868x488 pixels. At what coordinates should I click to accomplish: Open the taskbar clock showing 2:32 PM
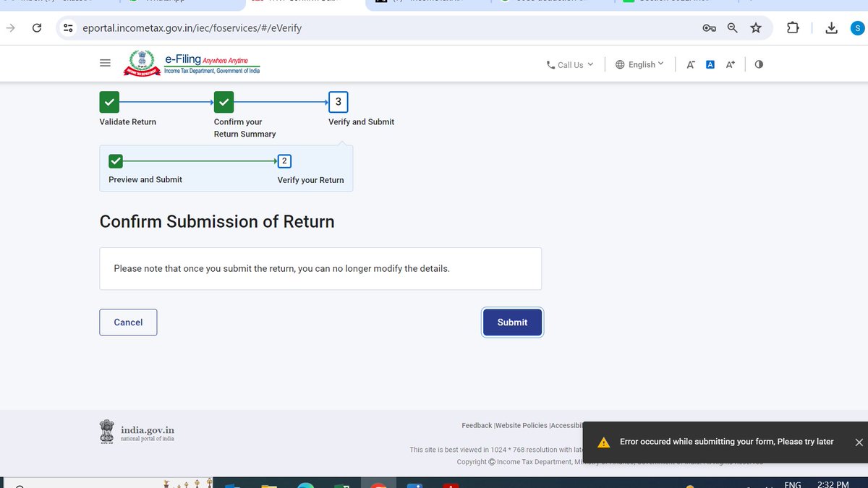tap(833, 484)
